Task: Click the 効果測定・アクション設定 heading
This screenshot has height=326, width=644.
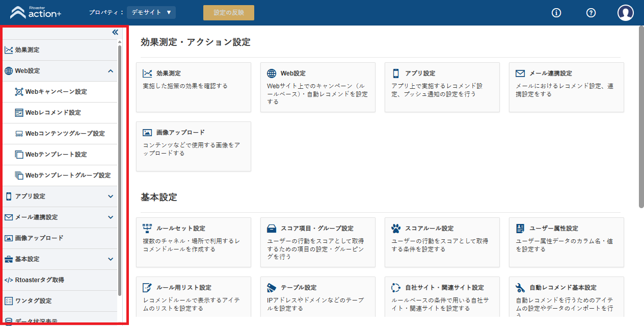Action: click(x=196, y=42)
